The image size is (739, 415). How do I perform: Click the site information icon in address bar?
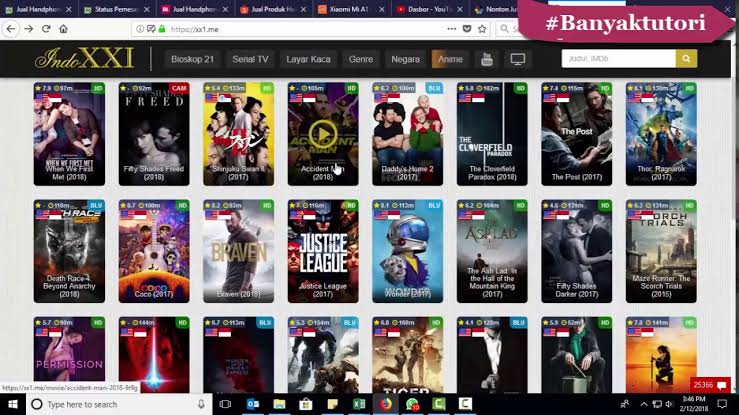point(140,29)
